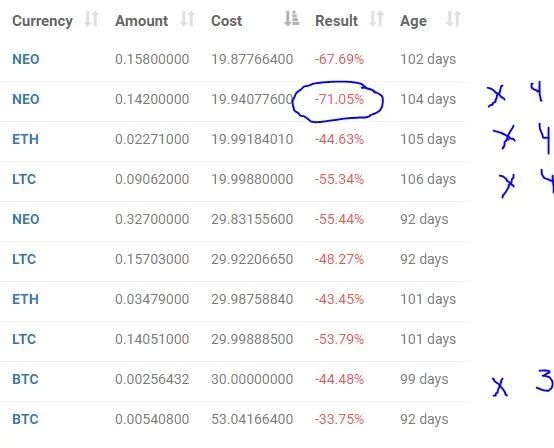Select the Currency column header
This screenshot has width=554, height=448.
pyautogui.click(x=42, y=21)
